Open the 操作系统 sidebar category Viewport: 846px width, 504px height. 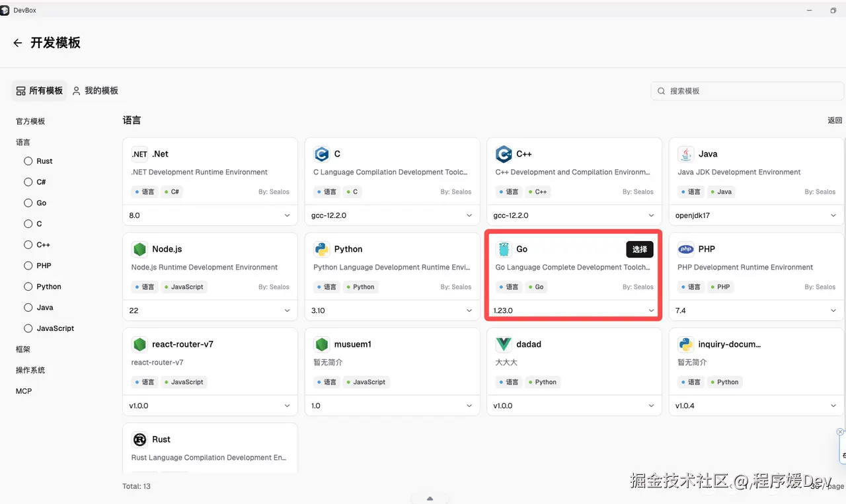click(30, 370)
